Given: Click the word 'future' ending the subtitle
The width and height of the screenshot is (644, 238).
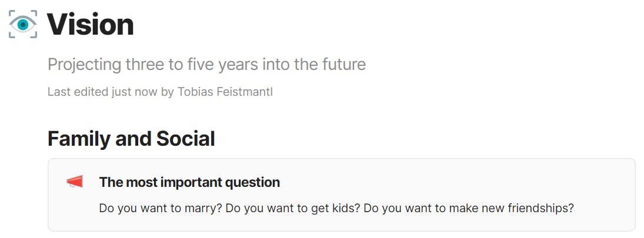Looking at the screenshot, I should (341, 65).
